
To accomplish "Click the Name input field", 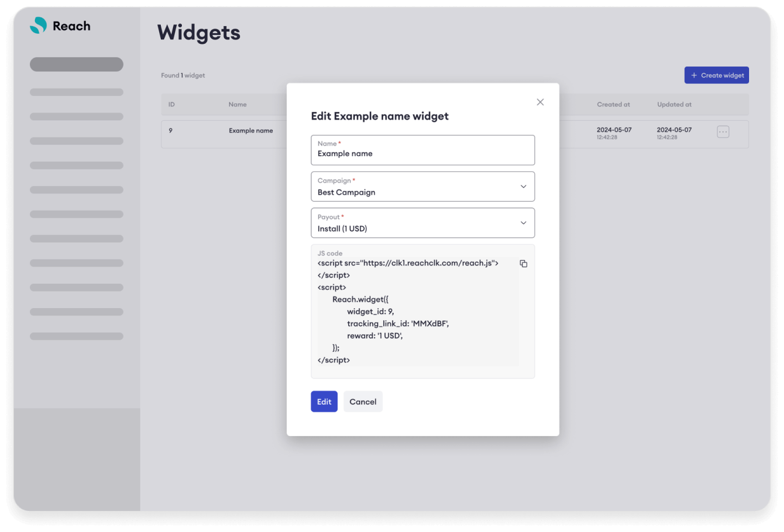I will pos(422,150).
